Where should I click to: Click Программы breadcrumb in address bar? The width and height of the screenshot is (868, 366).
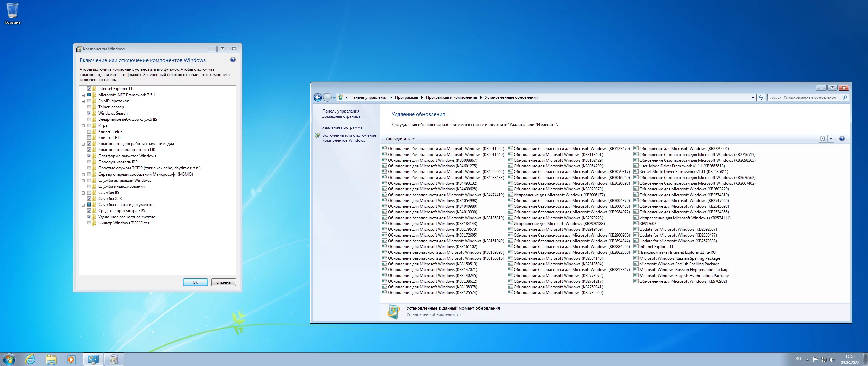coord(406,98)
